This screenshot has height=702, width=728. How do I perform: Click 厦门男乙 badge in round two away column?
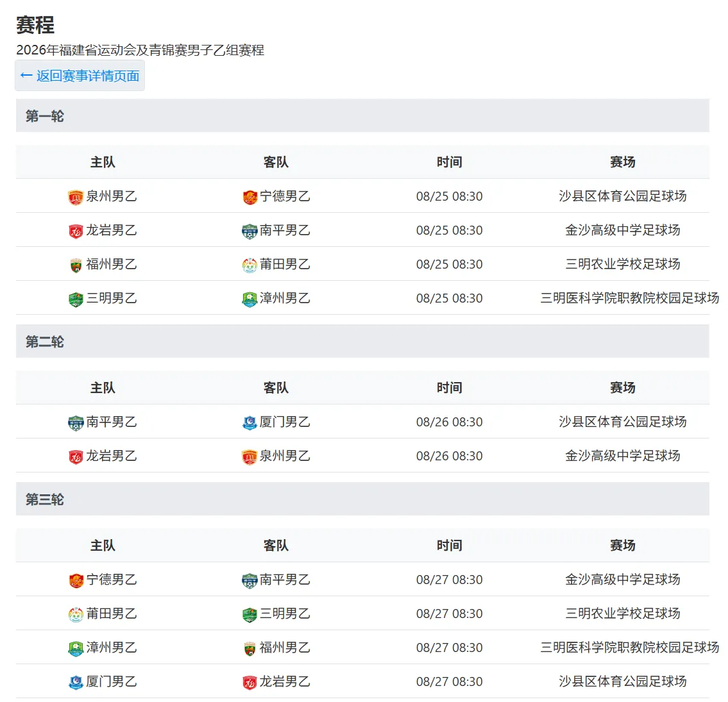click(250, 422)
